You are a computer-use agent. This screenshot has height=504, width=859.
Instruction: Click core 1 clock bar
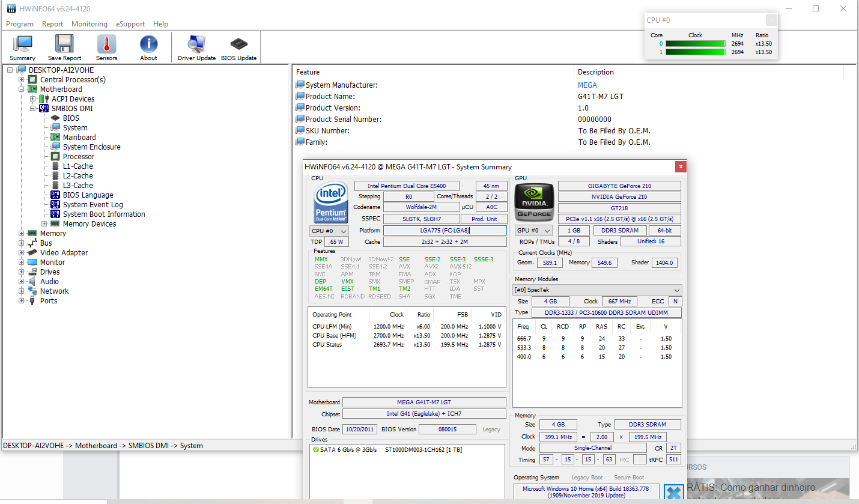click(695, 52)
